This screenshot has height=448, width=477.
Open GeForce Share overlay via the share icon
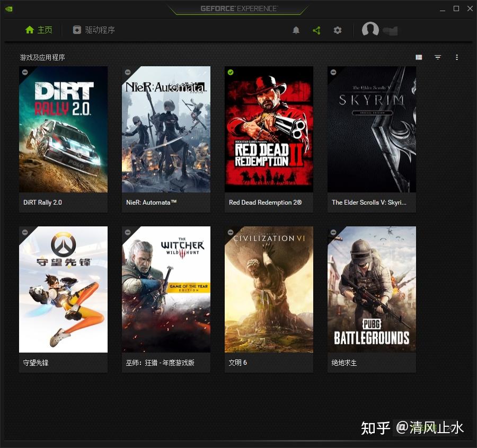point(316,30)
